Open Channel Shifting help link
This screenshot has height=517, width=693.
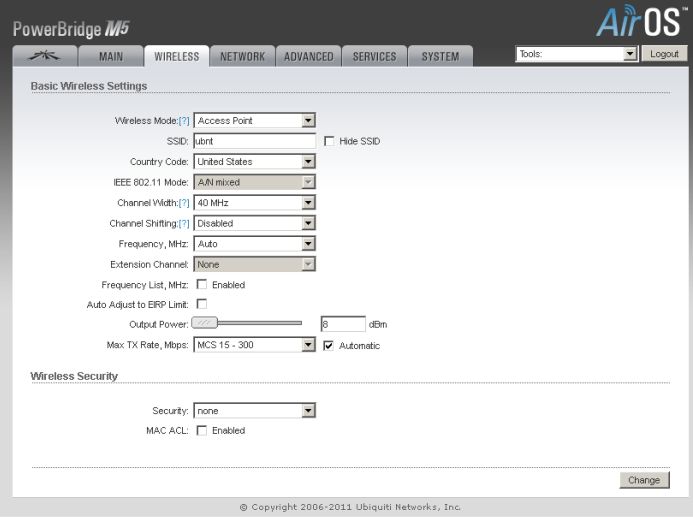[184, 224]
